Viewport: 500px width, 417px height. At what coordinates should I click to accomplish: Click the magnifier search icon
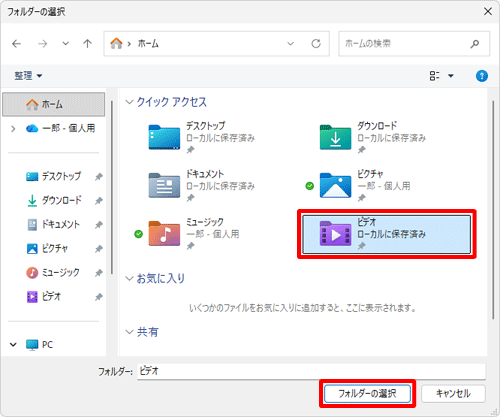(x=475, y=44)
